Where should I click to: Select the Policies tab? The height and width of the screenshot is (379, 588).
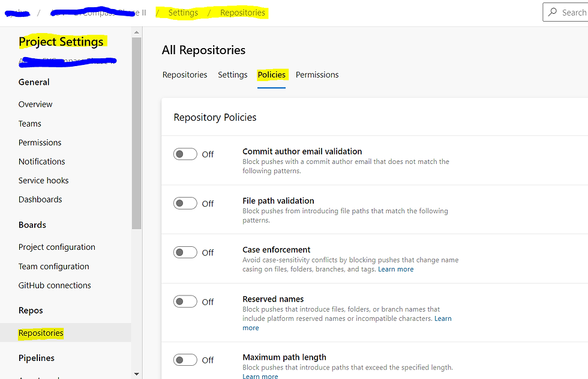point(271,74)
